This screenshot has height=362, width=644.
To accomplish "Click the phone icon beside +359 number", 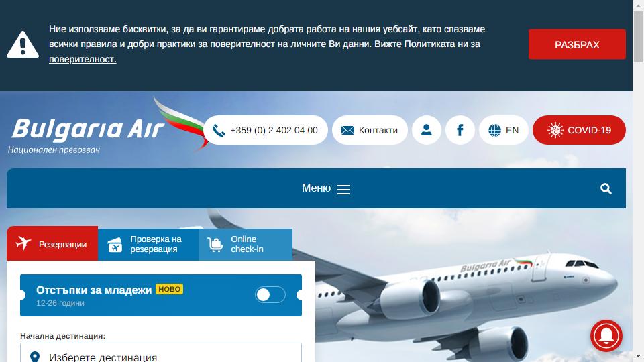I will pos(219,131).
